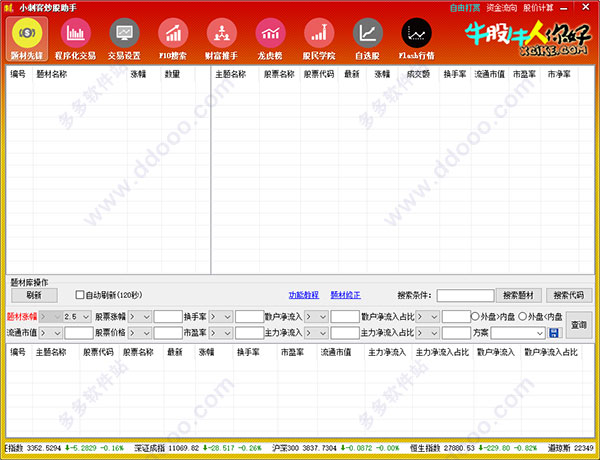Open 资金流向 in the title bar
The width and height of the screenshot is (600, 460).
click(502, 8)
